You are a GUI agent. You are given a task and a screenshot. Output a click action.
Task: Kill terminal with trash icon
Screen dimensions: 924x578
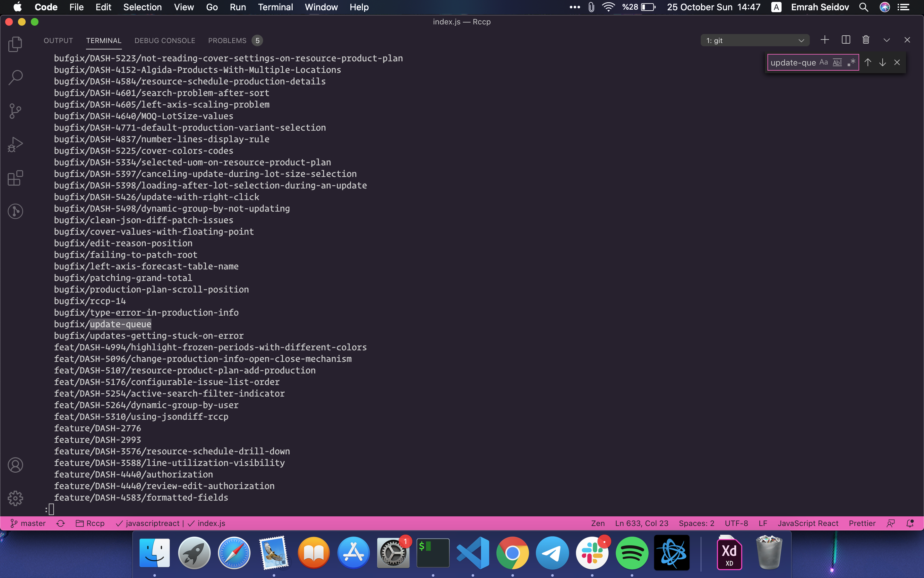[x=866, y=40]
